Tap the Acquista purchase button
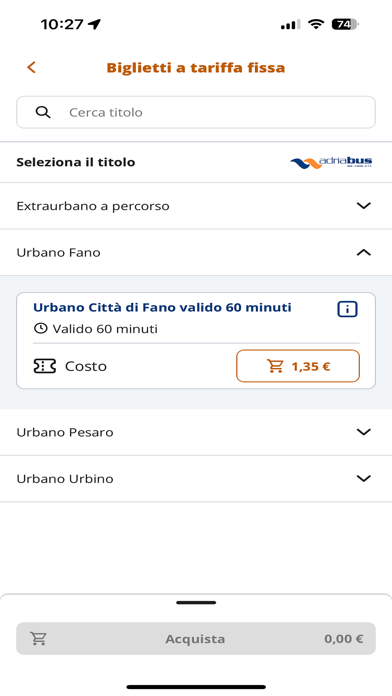Screen dimensions: 392x696 pyautogui.click(x=196, y=639)
